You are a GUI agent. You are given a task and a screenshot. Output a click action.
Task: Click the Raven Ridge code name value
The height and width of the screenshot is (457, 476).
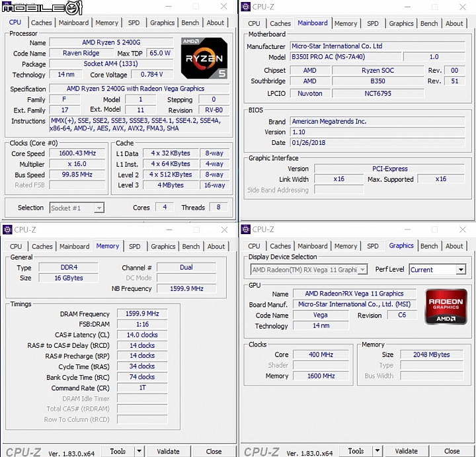coord(81,53)
